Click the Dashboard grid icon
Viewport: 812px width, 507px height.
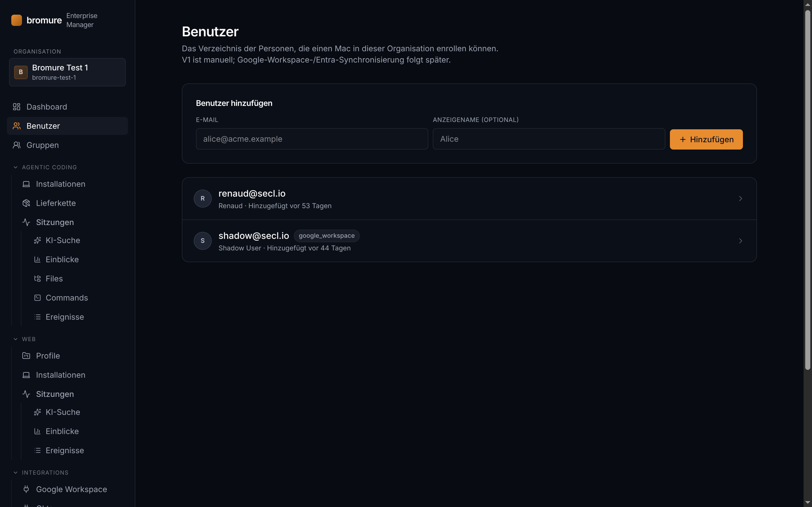pyautogui.click(x=16, y=107)
